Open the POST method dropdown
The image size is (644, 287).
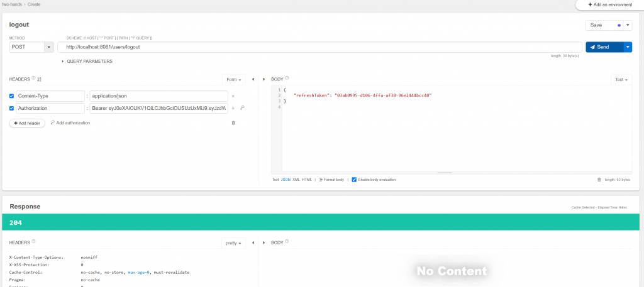coord(49,47)
